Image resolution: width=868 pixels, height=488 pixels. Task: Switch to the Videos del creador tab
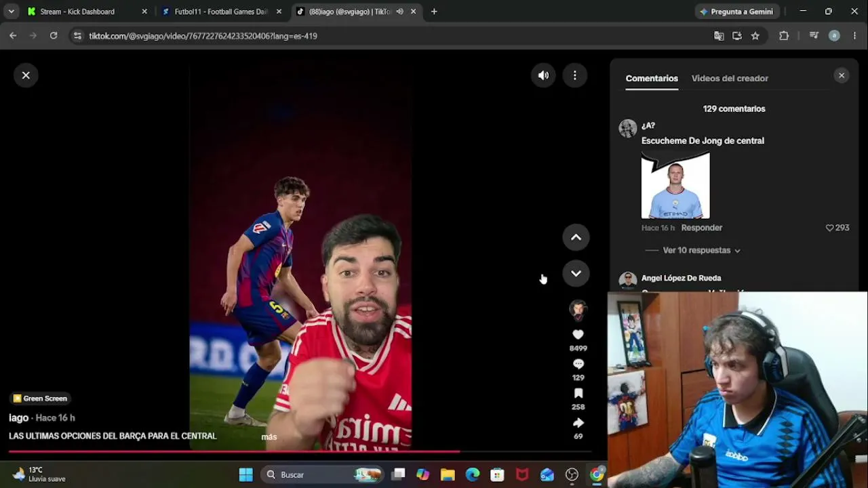point(730,79)
